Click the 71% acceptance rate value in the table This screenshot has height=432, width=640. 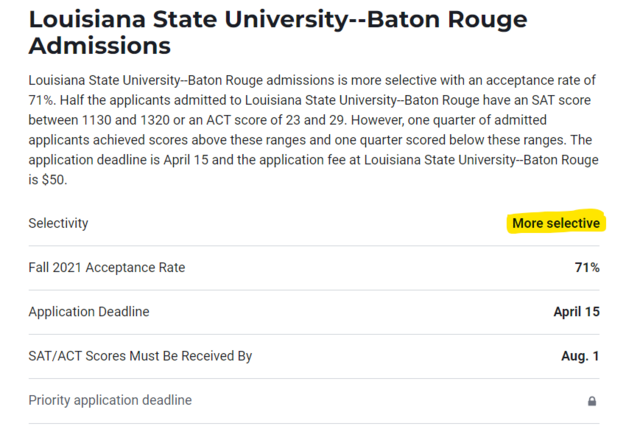click(587, 268)
